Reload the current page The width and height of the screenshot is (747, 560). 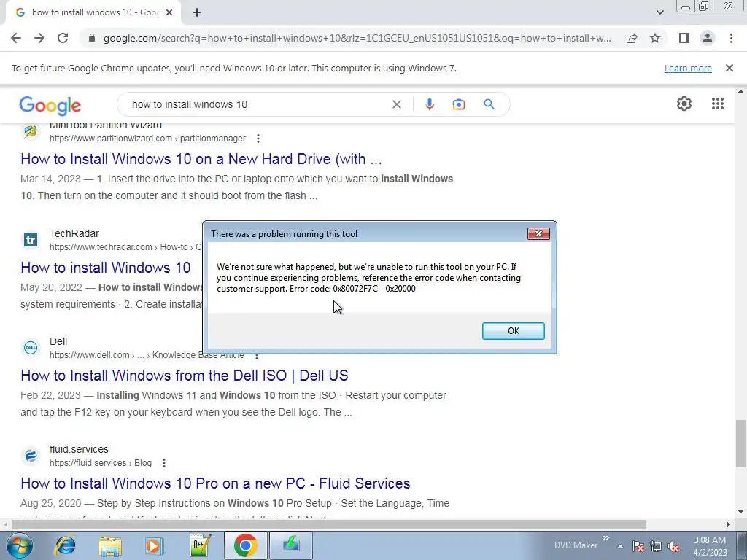point(63,38)
